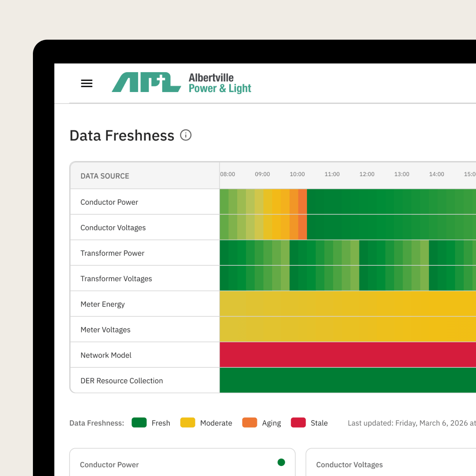Click the 11:00 time marker
Image resolution: width=476 pixels, height=476 pixels.
(332, 174)
